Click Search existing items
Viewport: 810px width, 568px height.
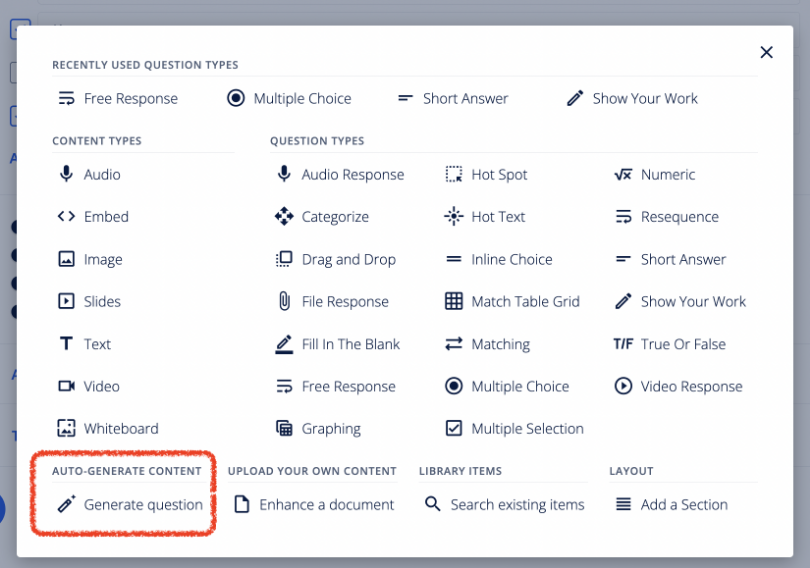click(517, 504)
